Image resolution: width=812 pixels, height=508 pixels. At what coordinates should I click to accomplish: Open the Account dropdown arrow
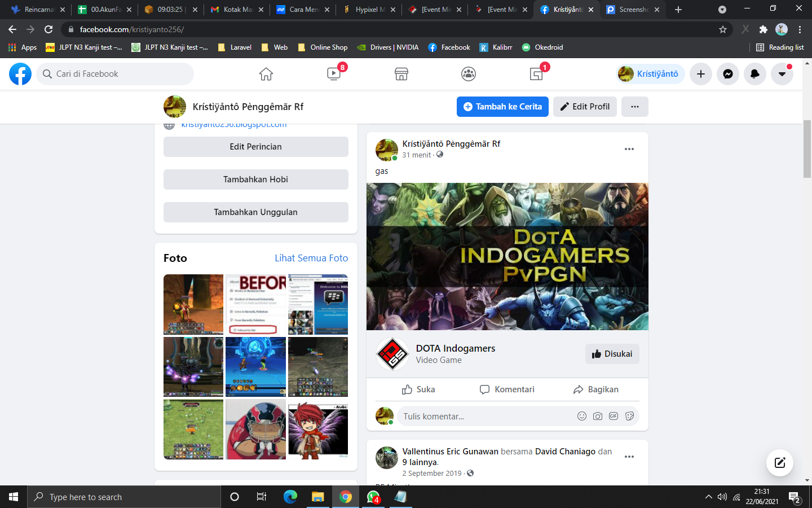click(x=782, y=74)
